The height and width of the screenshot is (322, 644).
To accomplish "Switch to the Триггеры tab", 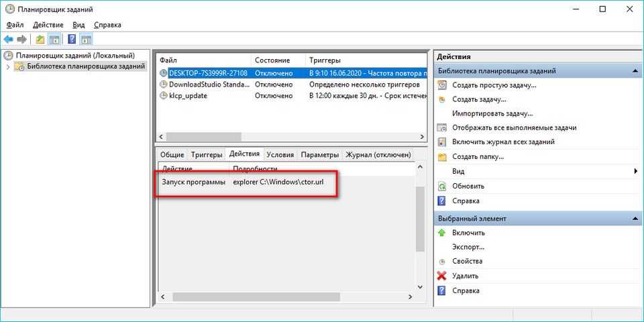I will [x=206, y=154].
